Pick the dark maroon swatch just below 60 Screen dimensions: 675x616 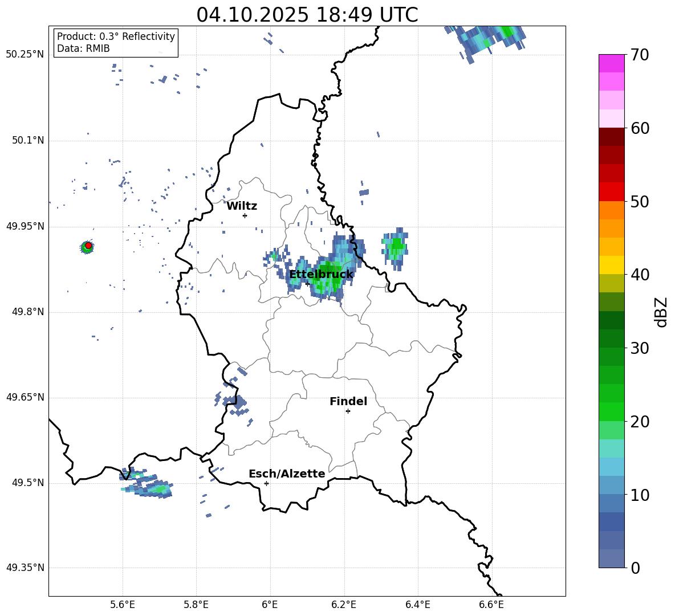[x=612, y=137]
